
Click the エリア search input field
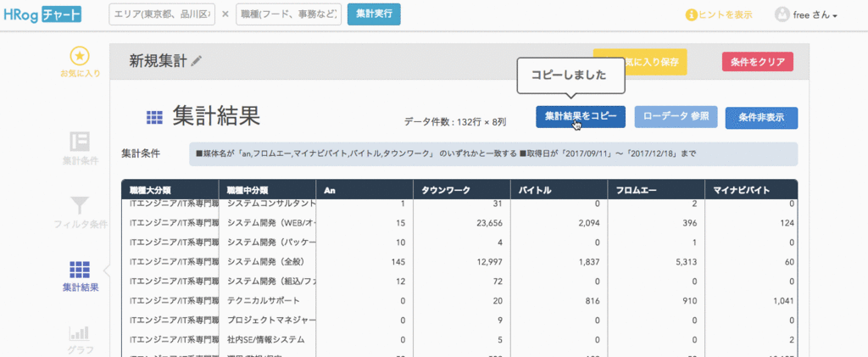click(x=162, y=14)
